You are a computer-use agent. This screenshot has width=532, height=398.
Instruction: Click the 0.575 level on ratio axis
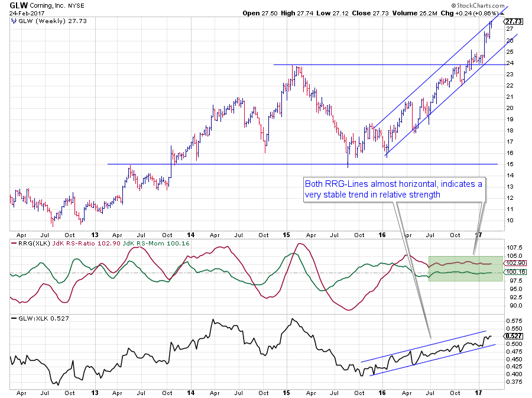click(x=514, y=321)
